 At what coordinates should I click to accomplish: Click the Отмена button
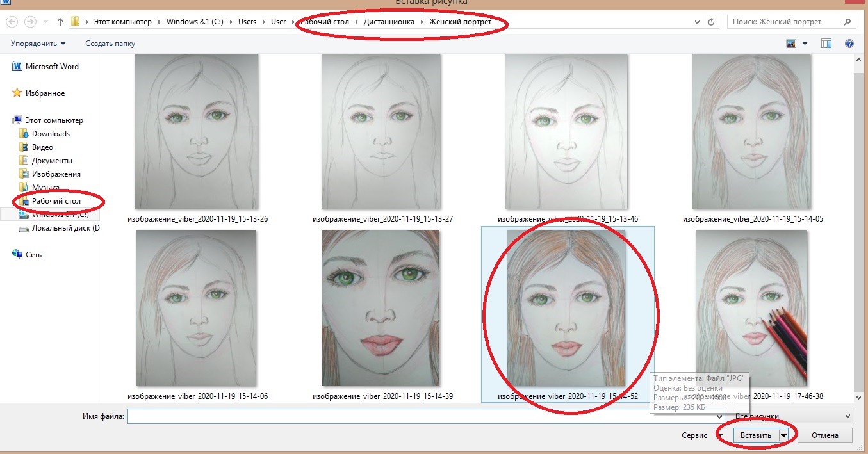[x=825, y=435]
